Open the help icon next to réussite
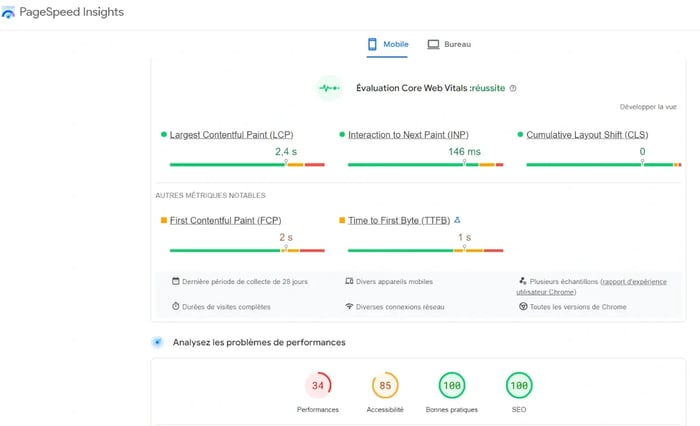This screenshot has height=426, width=700. (513, 88)
